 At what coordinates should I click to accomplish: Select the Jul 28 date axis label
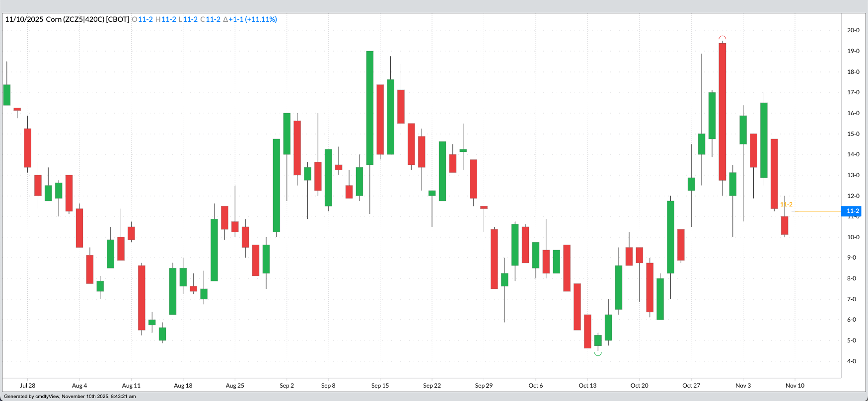(27, 386)
